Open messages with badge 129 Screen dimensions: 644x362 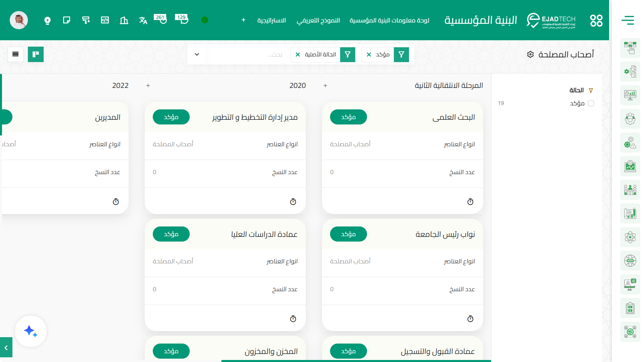pyautogui.click(x=182, y=19)
